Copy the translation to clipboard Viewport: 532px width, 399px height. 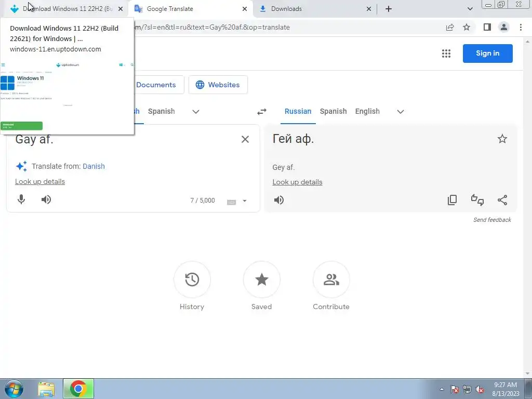pyautogui.click(x=453, y=200)
